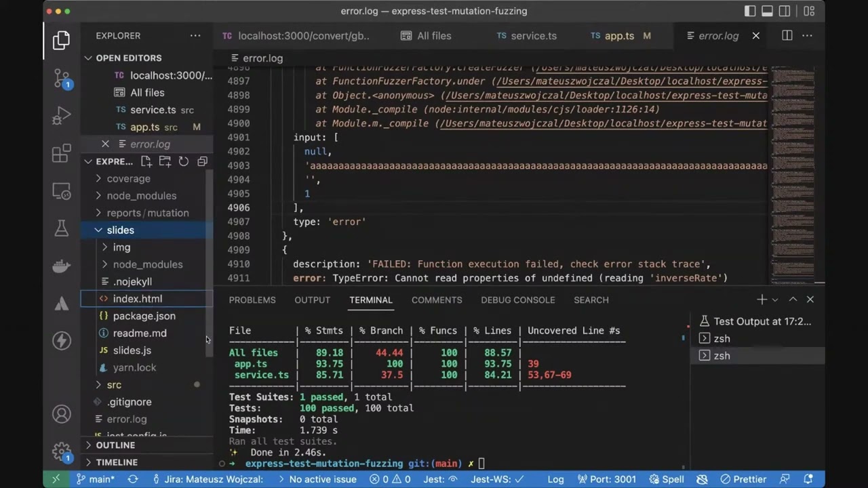Open the notifications bell
The width and height of the screenshot is (868, 488).
tap(808, 479)
